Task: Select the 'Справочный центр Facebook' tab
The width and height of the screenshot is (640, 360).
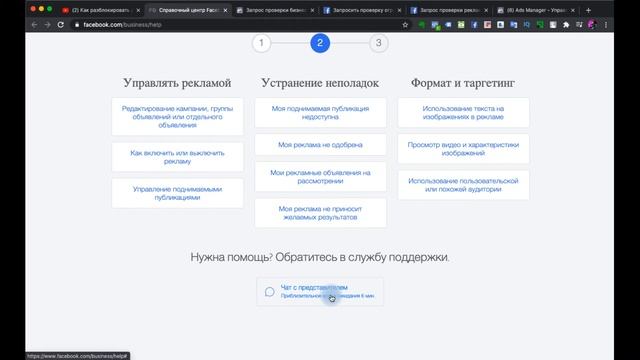Action: click(x=188, y=10)
